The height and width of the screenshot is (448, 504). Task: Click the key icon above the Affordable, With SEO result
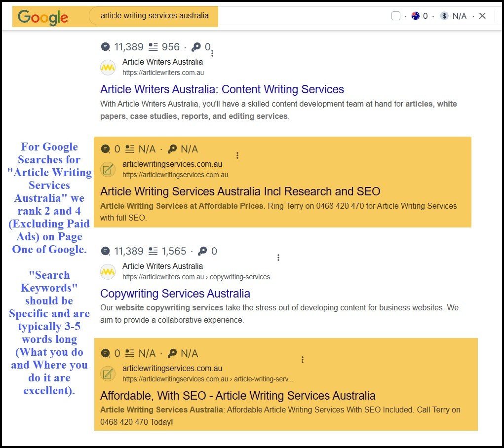point(172,353)
